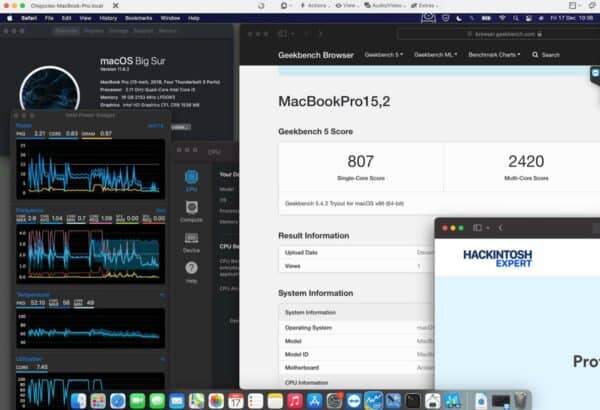This screenshot has height=410, width=600.
Task: Open the History menu
Action: point(108,18)
